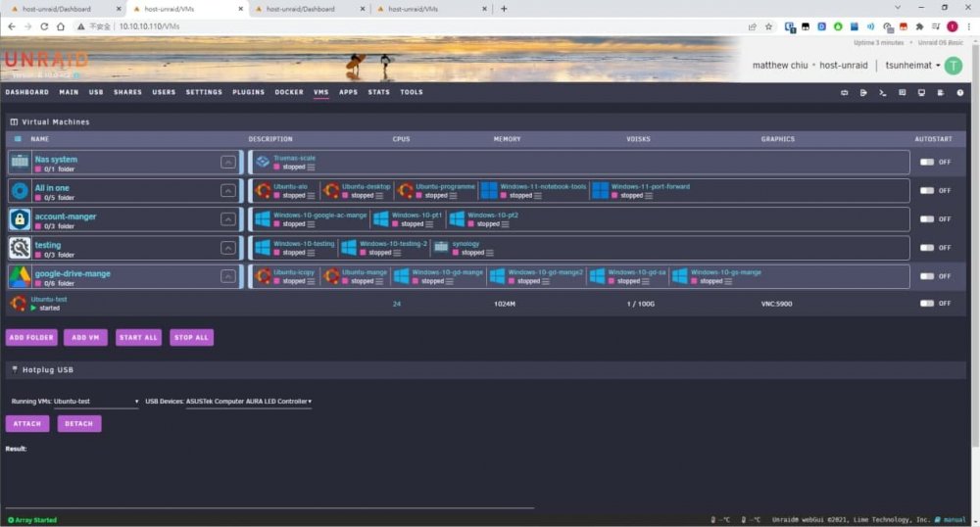Click the Windows-10-testing-2 VM name
Viewport: 980px width, 527px height.
click(x=393, y=244)
